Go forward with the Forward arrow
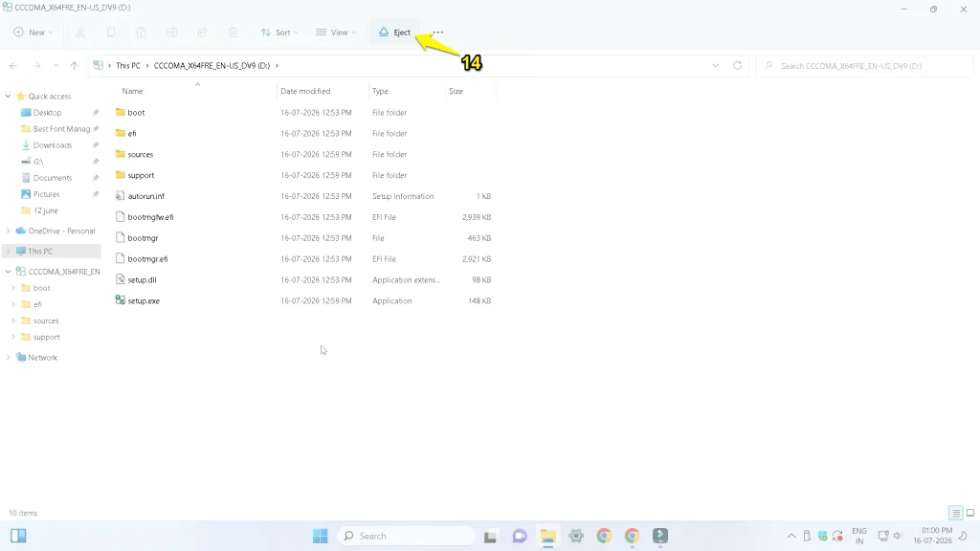The width and height of the screenshot is (980, 551). pyautogui.click(x=37, y=66)
